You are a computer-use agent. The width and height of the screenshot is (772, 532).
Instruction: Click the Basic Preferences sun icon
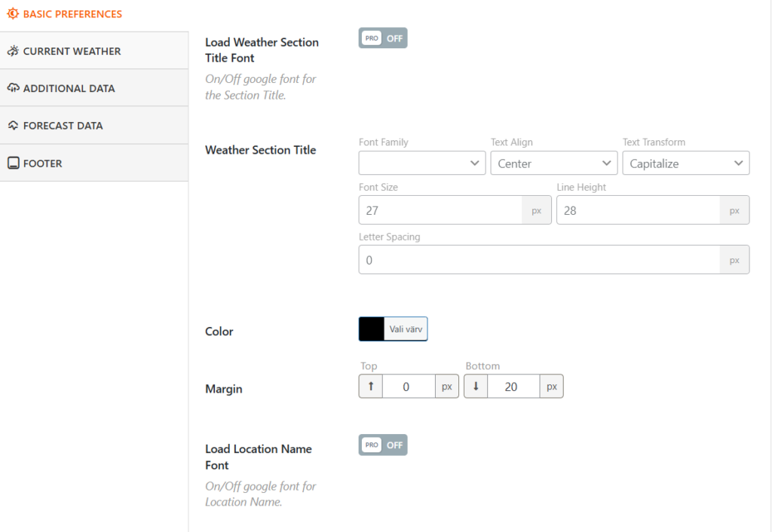(13, 14)
